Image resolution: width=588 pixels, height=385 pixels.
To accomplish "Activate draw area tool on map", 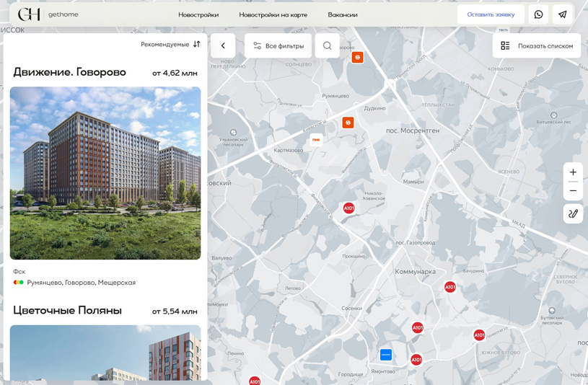I will pyautogui.click(x=573, y=213).
